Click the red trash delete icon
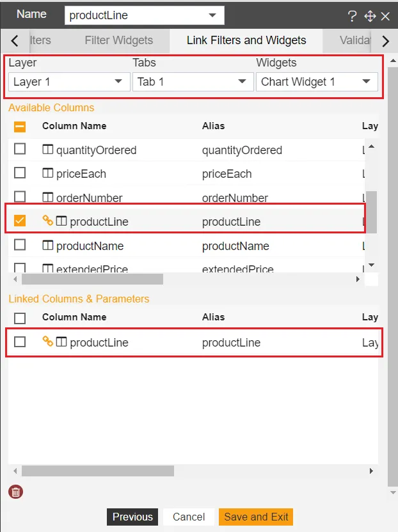The image size is (398, 532). pos(15,492)
